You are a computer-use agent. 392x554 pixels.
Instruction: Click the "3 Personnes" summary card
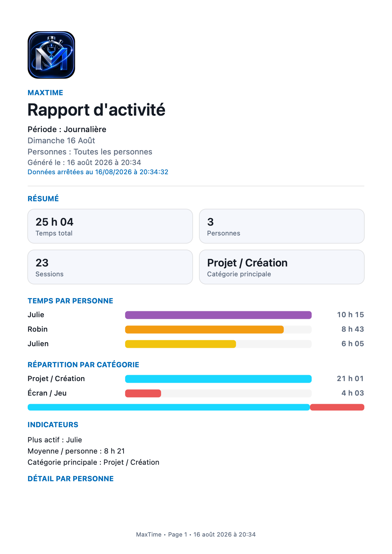(x=282, y=226)
